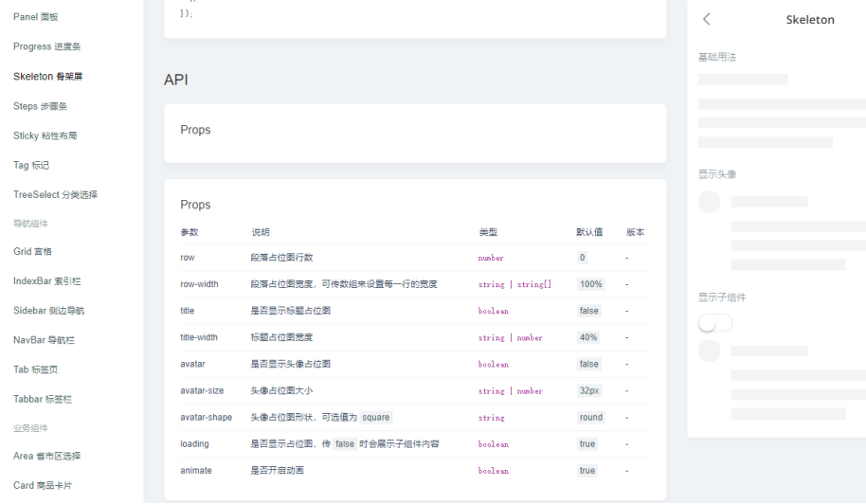
Task: Select Skeleton 骨架屏 in sidebar
Action: pyautogui.click(x=48, y=76)
